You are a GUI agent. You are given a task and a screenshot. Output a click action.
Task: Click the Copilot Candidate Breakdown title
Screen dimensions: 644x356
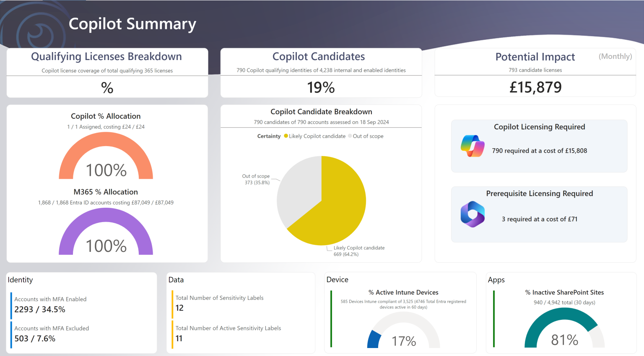pos(321,112)
